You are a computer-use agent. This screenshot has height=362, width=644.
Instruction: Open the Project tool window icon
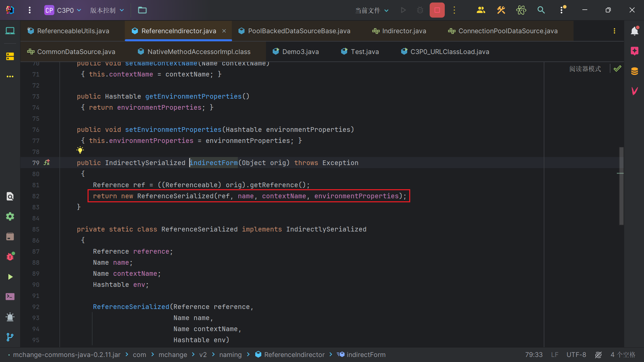tap(10, 31)
